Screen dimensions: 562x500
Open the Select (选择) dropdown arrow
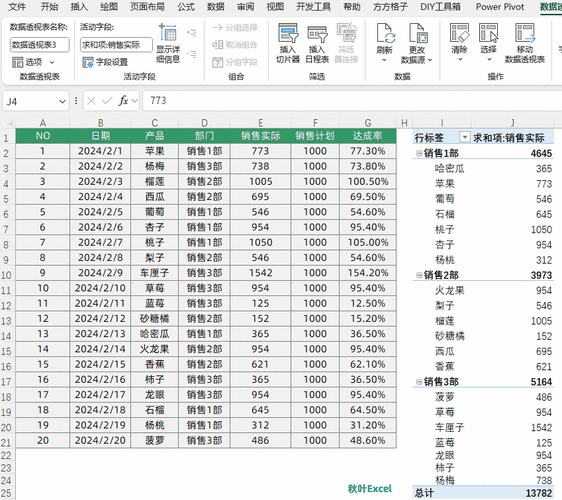(489, 59)
